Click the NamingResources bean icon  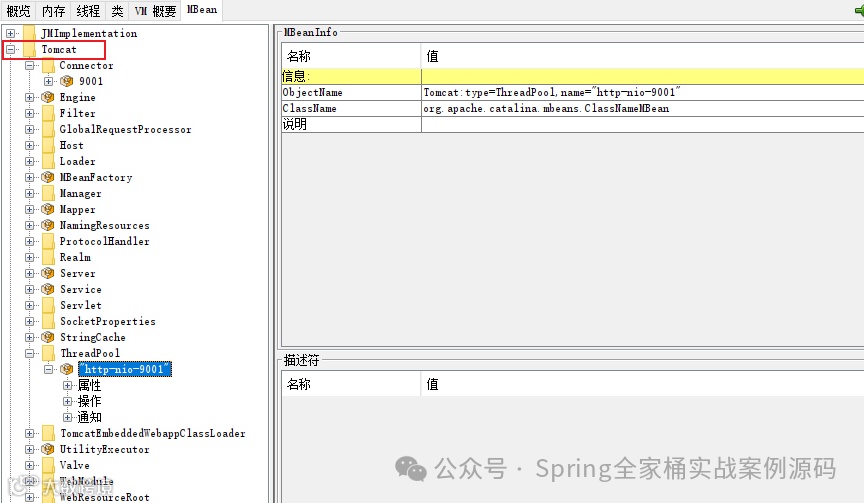(48, 225)
